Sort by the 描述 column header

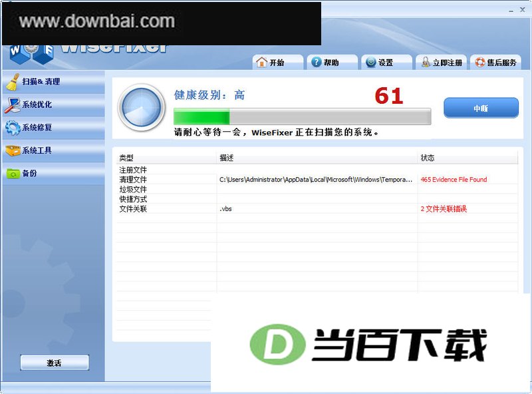pyautogui.click(x=317, y=158)
